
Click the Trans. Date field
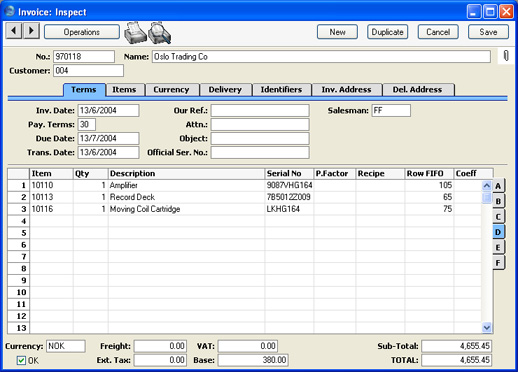(x=108, y=152)
